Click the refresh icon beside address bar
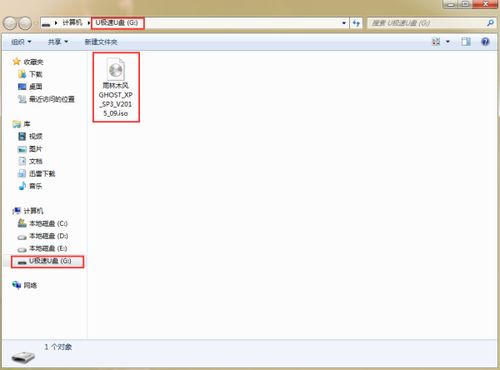The width and height of the screenshot is (500, 370). pos(356,23)
